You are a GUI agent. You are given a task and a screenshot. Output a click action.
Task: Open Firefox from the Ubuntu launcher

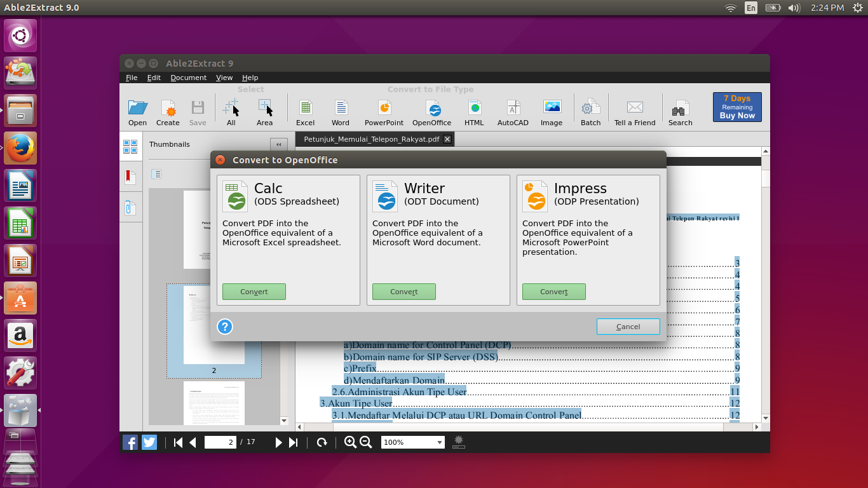[x=20, y=148]
